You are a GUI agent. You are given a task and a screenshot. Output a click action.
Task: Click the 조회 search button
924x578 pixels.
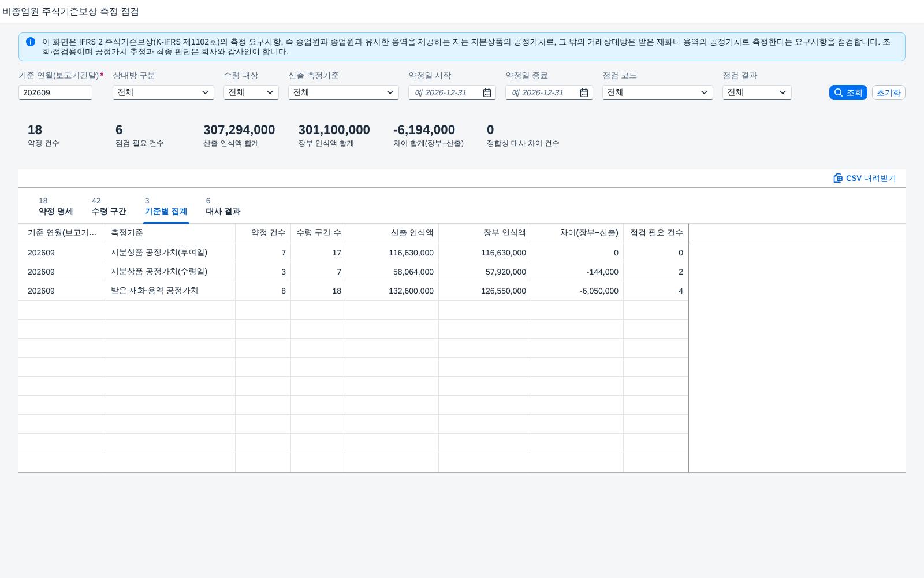pos(848,92)
